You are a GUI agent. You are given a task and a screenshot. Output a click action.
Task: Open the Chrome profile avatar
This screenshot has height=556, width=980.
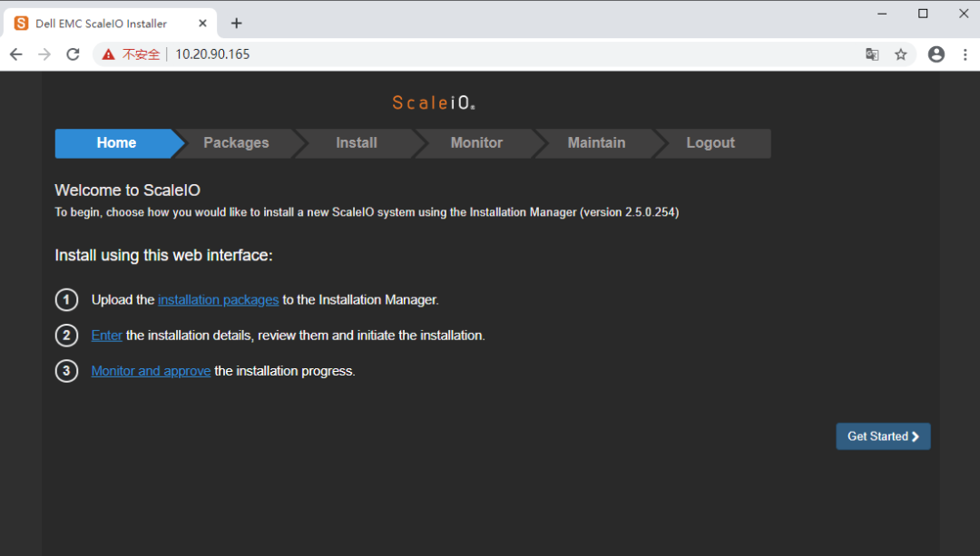(x=936, y=54)
